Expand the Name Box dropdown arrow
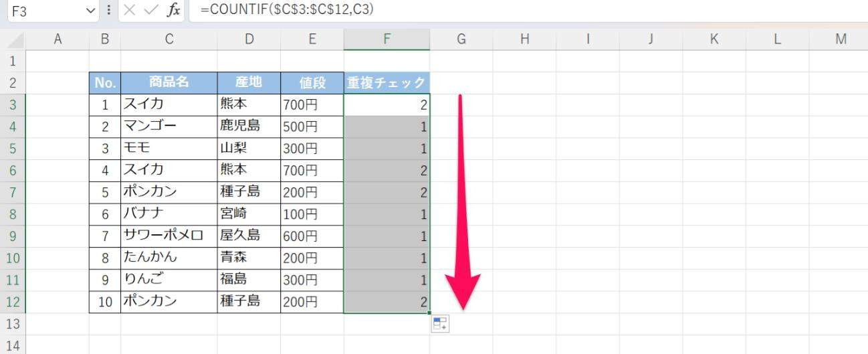The image size is (868, 354). click(x=92, y=11)
